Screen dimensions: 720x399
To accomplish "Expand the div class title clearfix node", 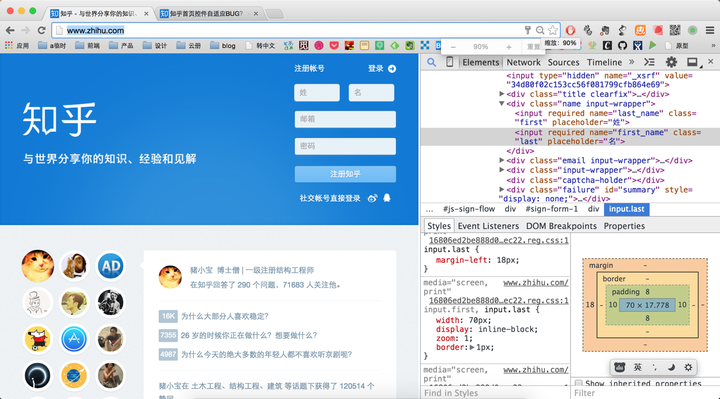I will tap(502, 94).
